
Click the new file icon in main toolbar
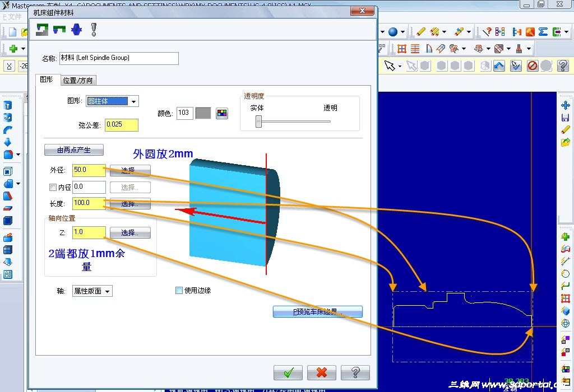(12, 32)
